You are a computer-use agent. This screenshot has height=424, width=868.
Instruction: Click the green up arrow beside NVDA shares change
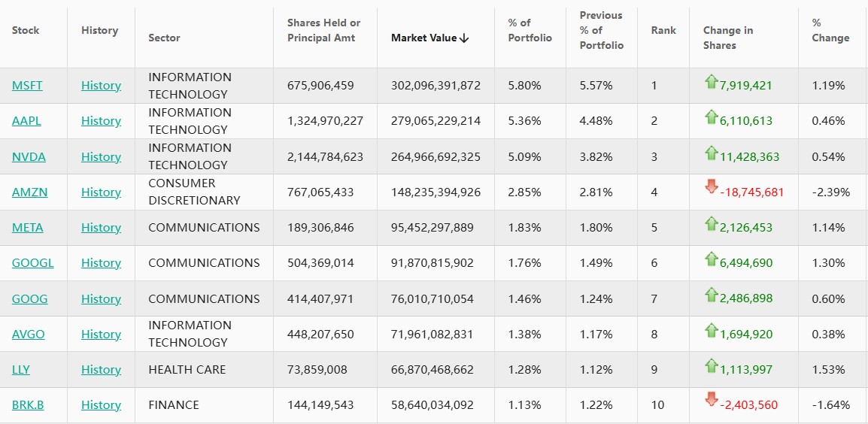coord(711,153)
